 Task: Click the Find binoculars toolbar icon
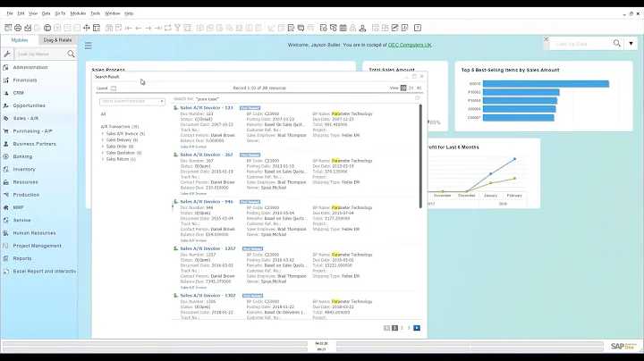tap(109, 28)
